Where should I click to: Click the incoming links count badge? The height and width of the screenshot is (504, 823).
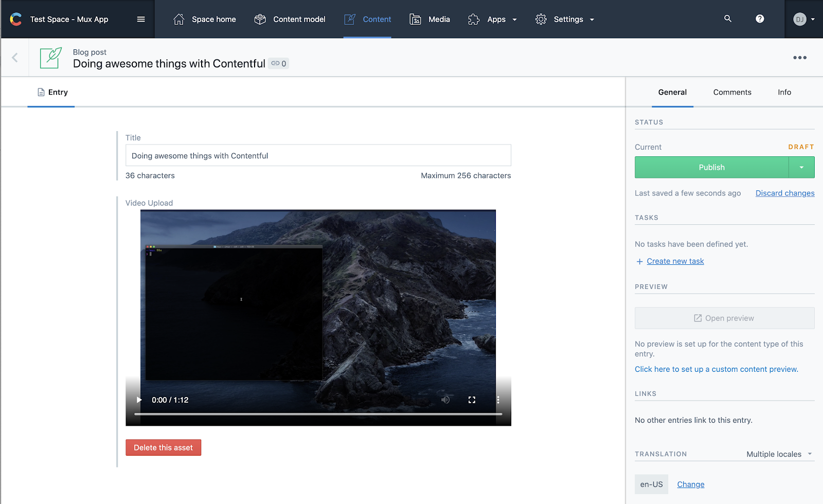[279, 63]
